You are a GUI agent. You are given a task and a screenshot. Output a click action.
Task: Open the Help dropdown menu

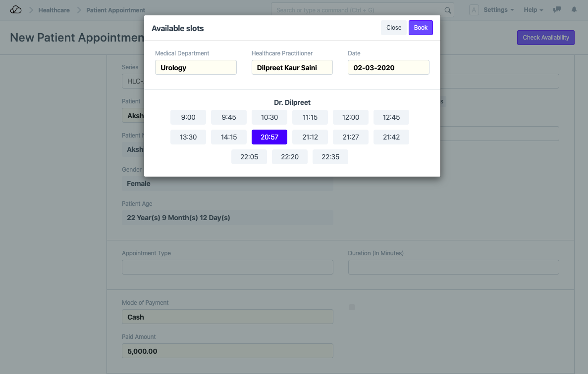click(x=533, y=10)
